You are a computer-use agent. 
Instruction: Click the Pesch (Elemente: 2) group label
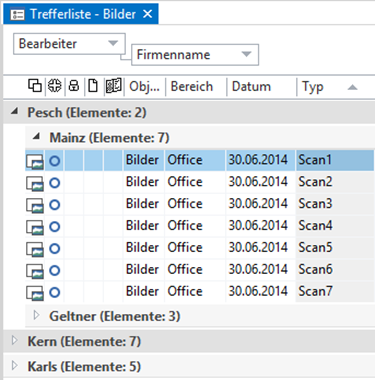pyautogui.click(x=87, y=112)
